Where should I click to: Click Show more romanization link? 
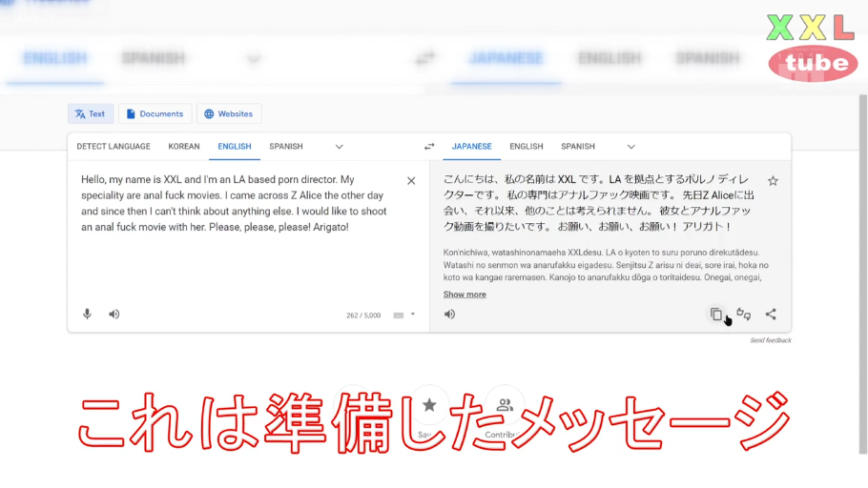point(465,295)
